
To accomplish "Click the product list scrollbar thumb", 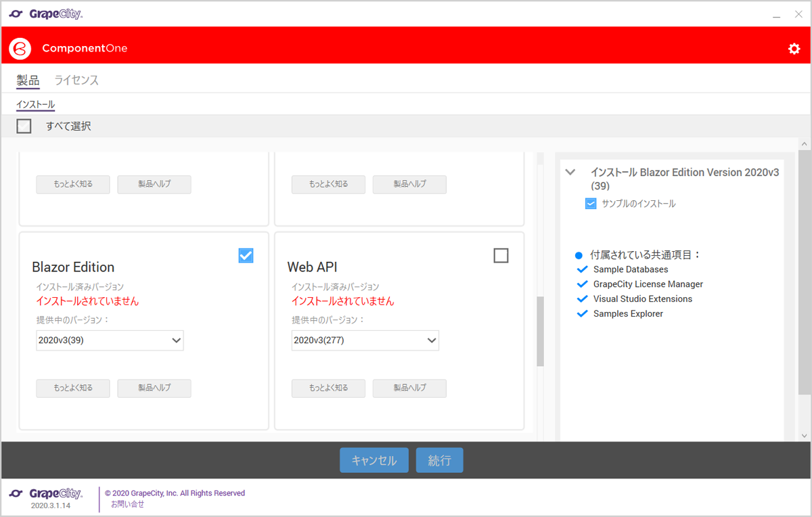I will pyautogui.click(x=540, y=332).
